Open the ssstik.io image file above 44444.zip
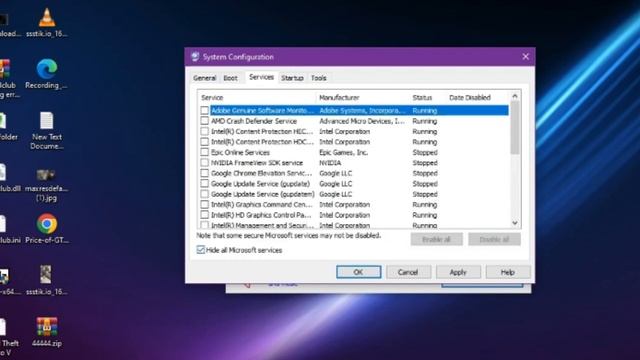Screen dimensions: 640x360 pyautogui.click(x=46, y=280)
